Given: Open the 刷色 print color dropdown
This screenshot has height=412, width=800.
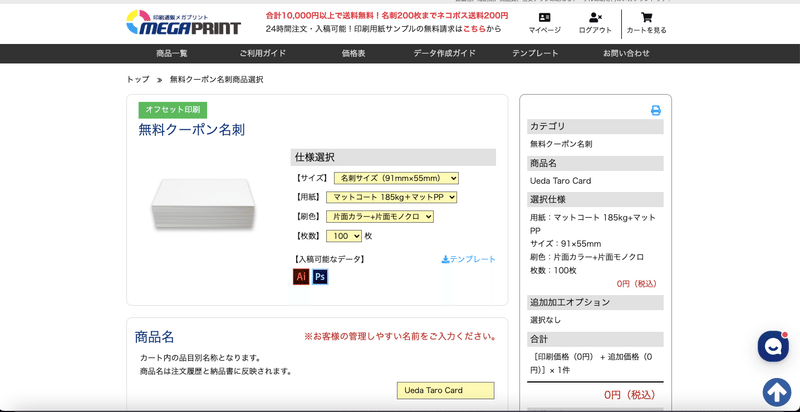Looking at the screenshot, I should [380, 217].
